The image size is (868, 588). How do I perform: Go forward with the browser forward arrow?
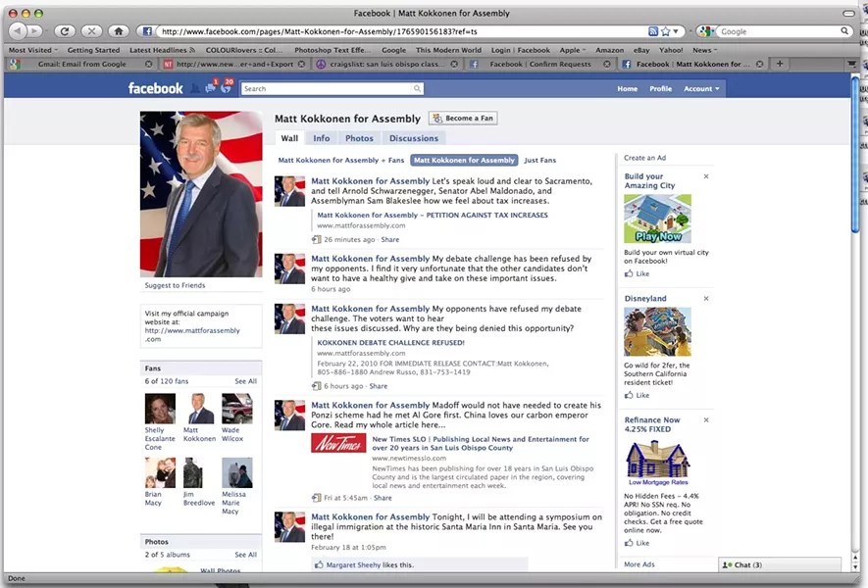[34, 31]
